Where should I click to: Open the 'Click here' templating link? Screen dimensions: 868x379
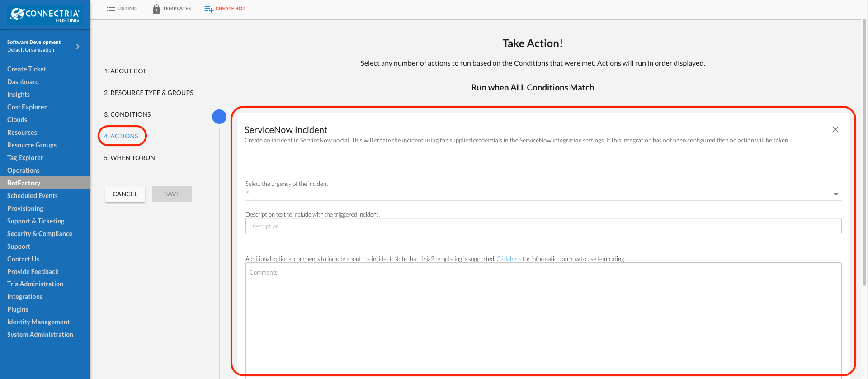pos(509,259)
